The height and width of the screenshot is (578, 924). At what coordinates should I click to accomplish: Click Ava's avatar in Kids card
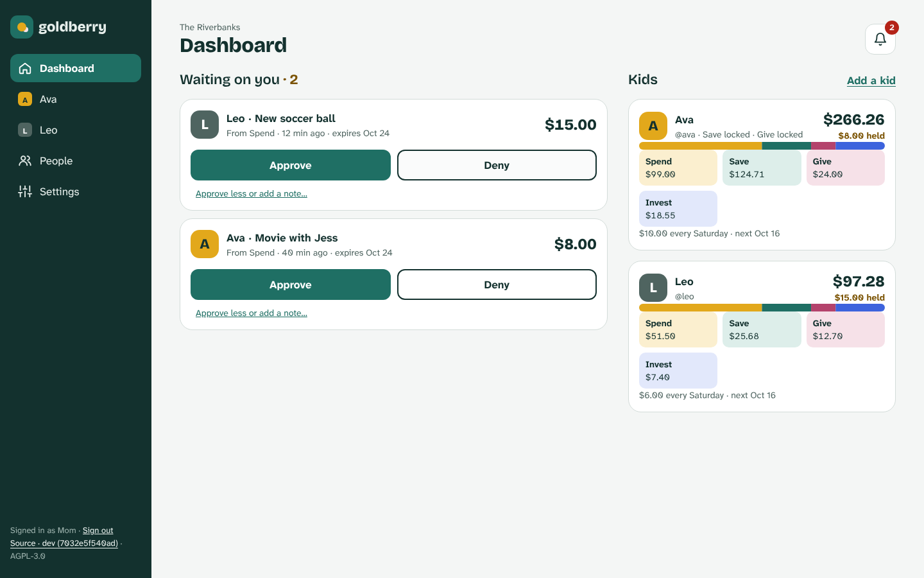(653, 126)
